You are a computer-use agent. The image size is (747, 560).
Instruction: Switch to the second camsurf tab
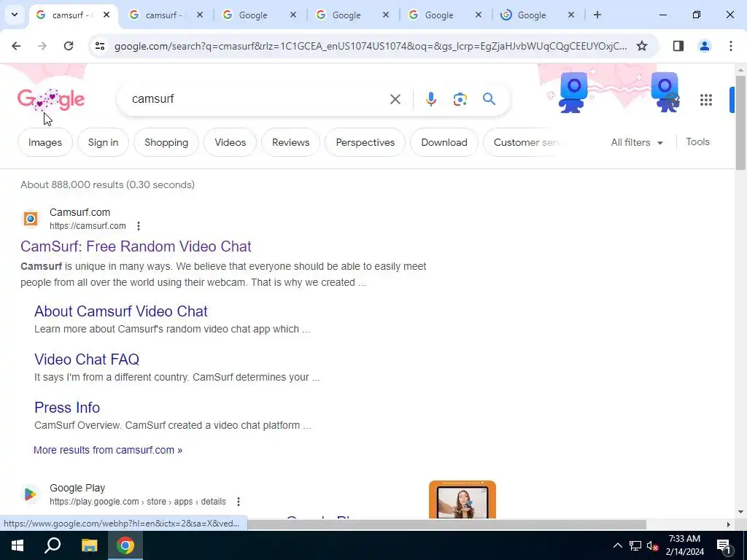coord(164,15)
